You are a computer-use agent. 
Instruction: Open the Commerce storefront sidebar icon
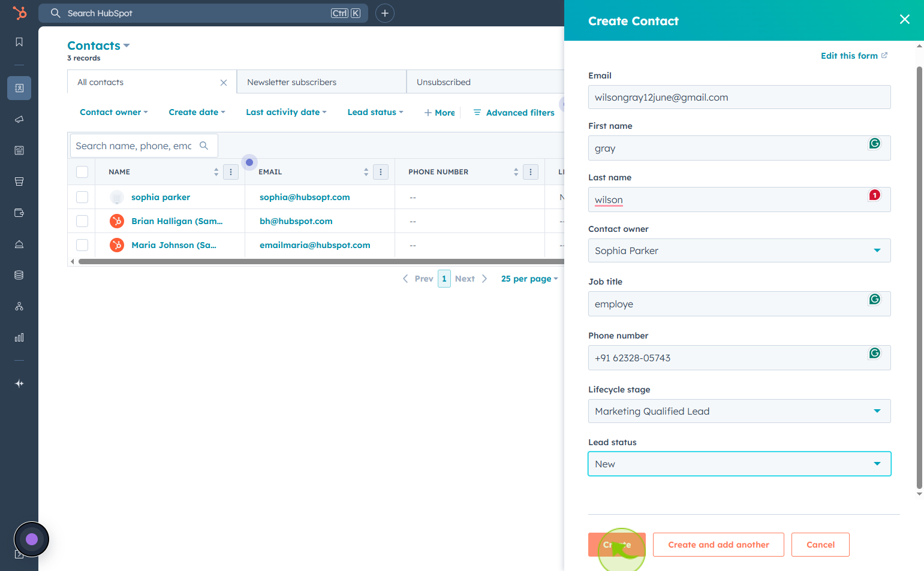coord(19,182)
